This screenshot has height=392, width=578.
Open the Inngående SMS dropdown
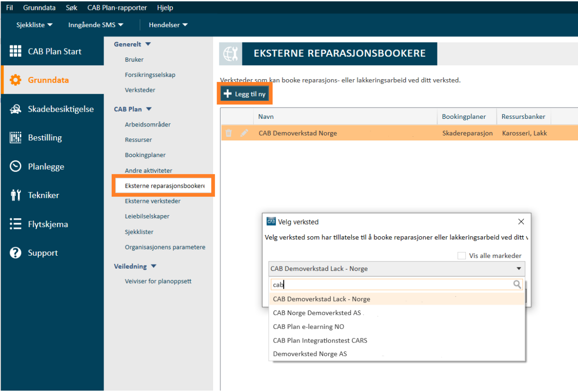(96, 25)
